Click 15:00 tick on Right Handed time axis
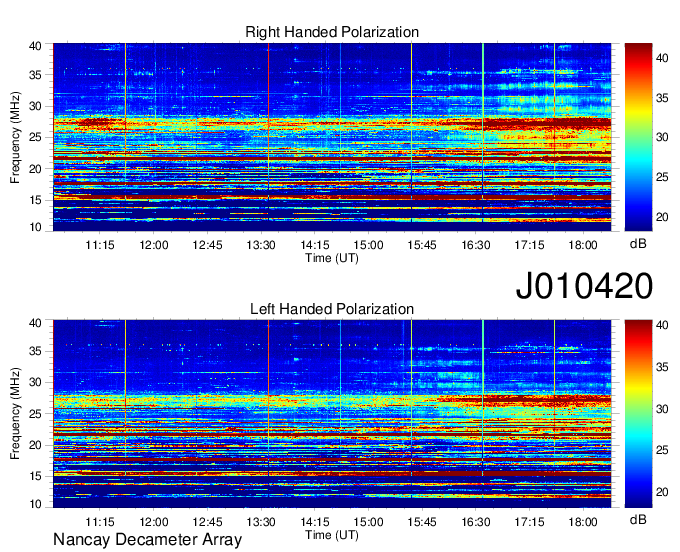Viewport: 680px width, 552px height. pos(368,245)
